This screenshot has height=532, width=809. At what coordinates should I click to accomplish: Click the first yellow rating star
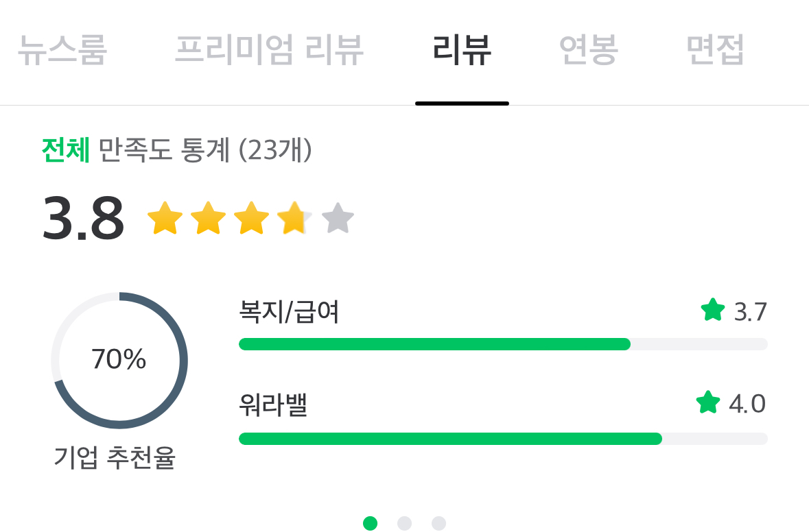(x=165, y=219)
